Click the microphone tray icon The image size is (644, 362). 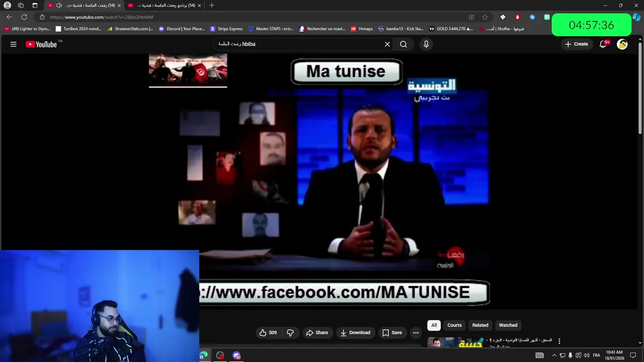pos(571,355)
